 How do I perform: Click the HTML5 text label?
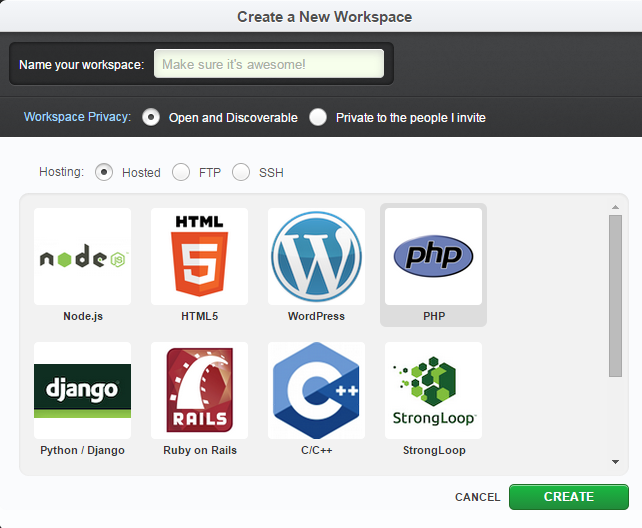(x=199, y=316)
